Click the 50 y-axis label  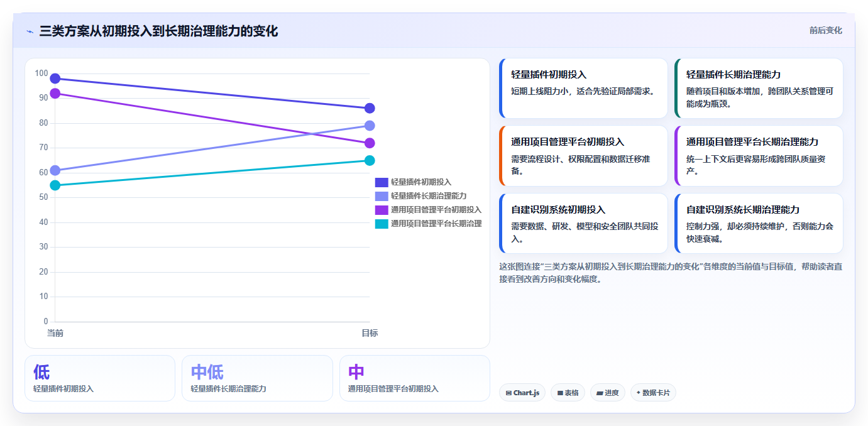[43, 197]
